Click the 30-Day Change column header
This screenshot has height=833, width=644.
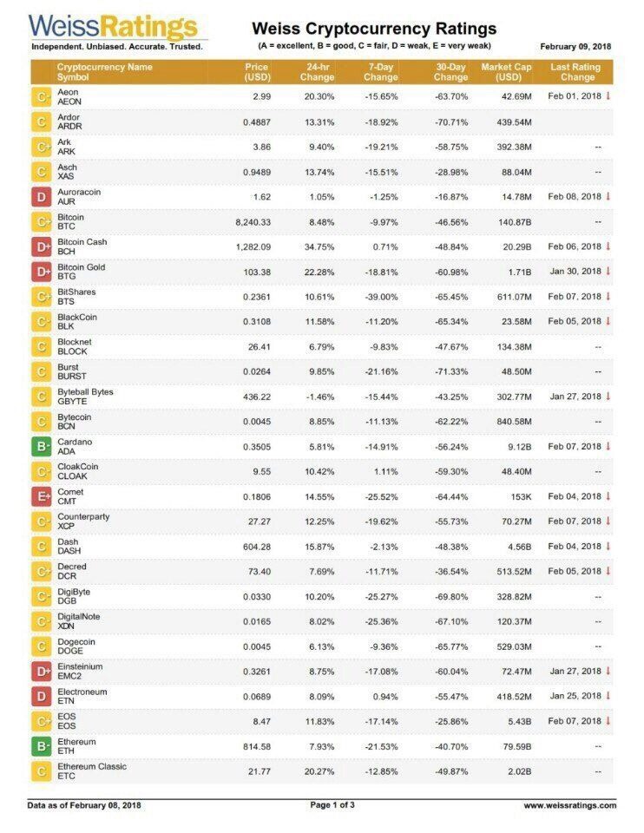450,72
